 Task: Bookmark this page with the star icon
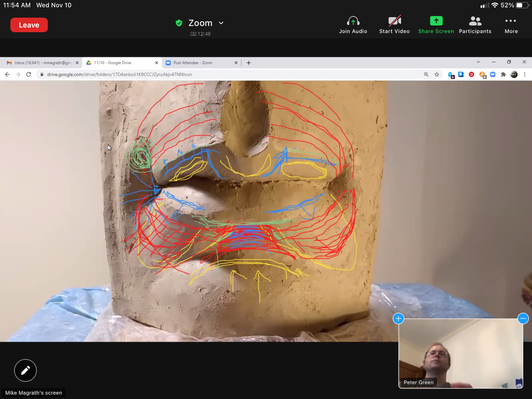[x=437, y=74]
